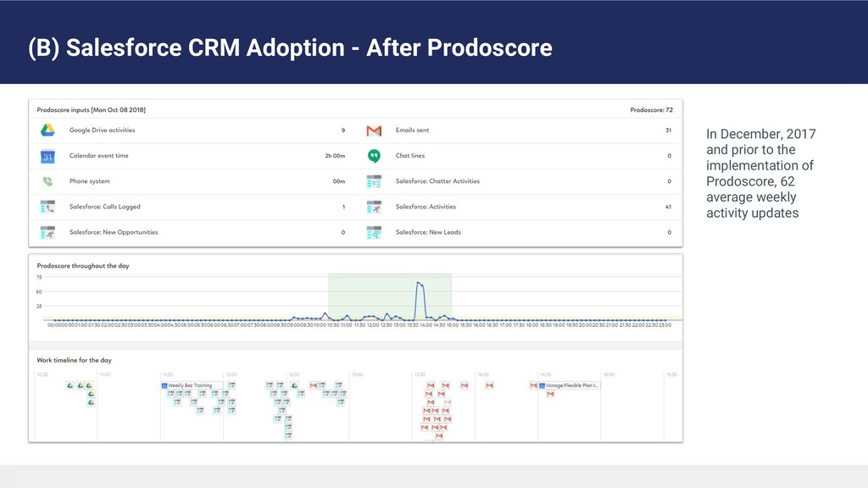Click the Salesforce Activities value 41

coord(668,207)
